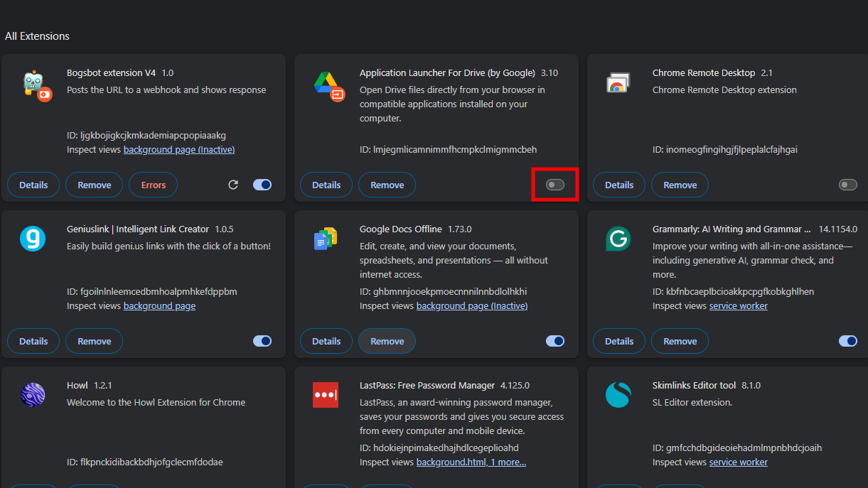
Task: Click the Google Docs Offline icon
Action: [326, 239]
